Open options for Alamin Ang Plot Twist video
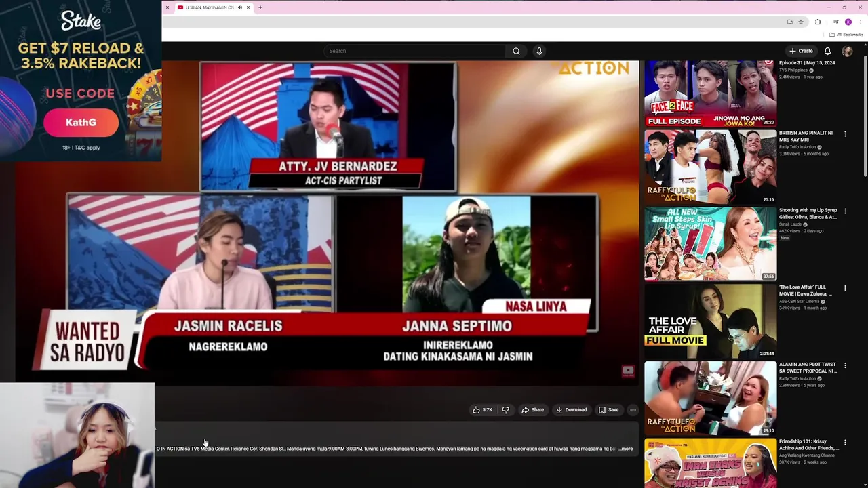 (845, 366)
